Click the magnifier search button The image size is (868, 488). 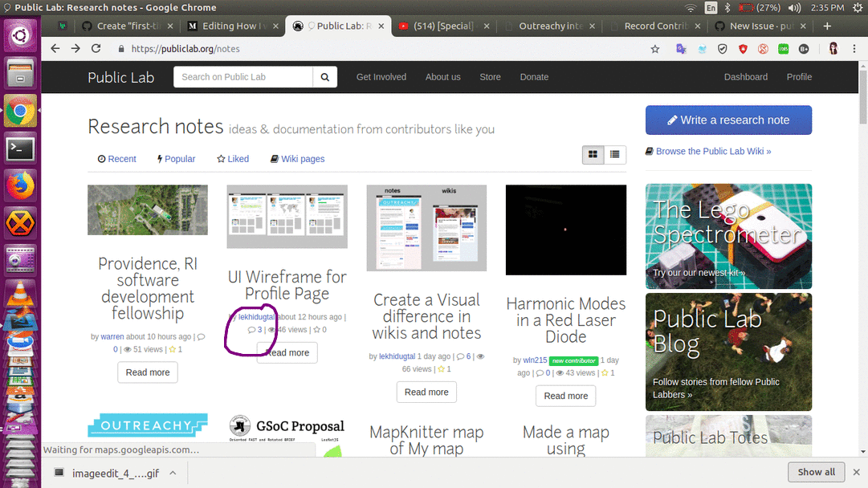coord(325,77)
